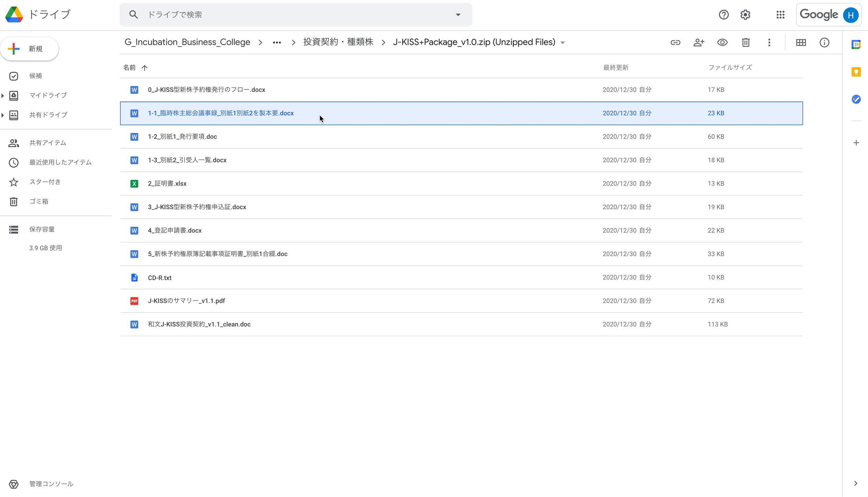Open Google Calendar in the side panel

(857, 44)
